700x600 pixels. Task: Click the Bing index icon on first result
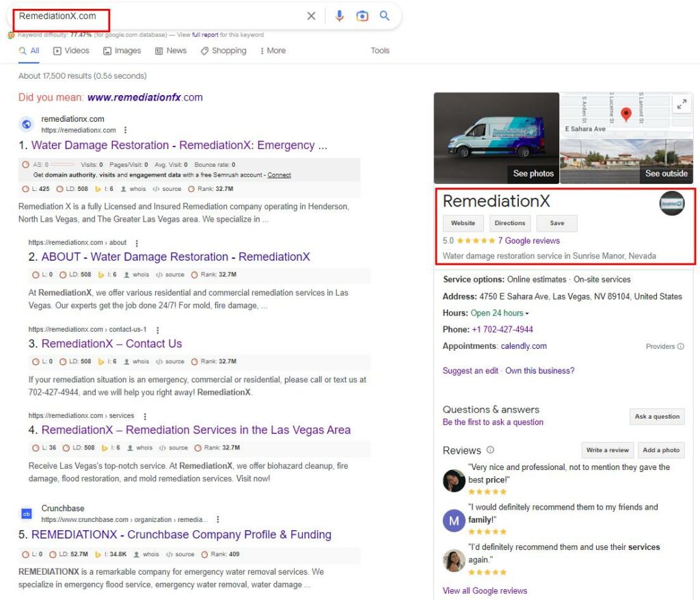pos(98,189)
